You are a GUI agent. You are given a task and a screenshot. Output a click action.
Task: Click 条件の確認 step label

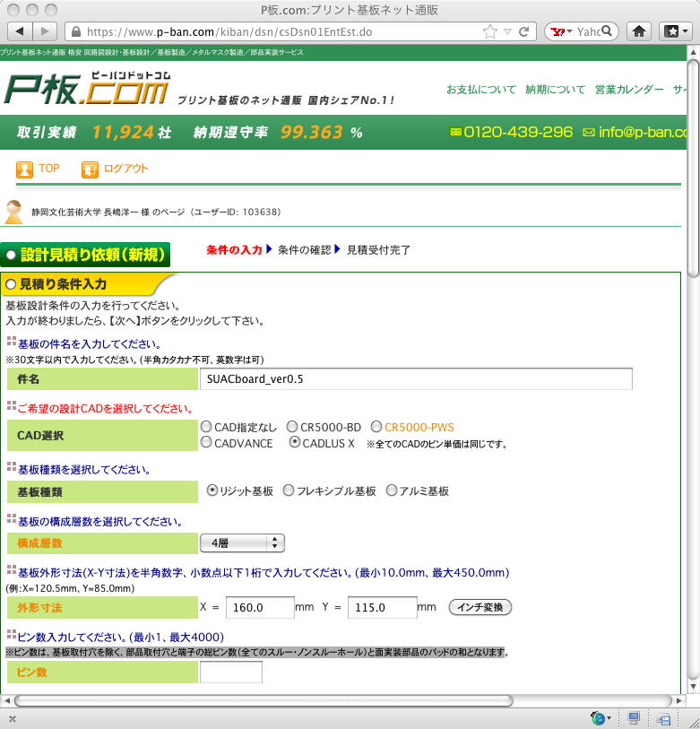pyautogui.click(x=305, y=250)
